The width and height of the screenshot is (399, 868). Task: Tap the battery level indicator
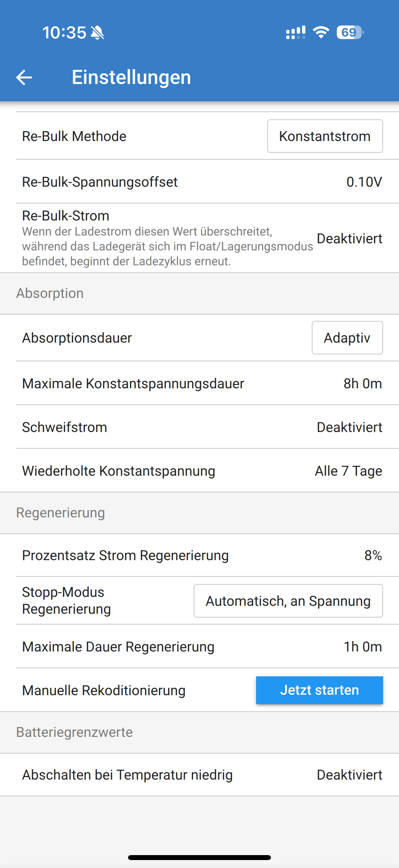(x=350, y=32)
